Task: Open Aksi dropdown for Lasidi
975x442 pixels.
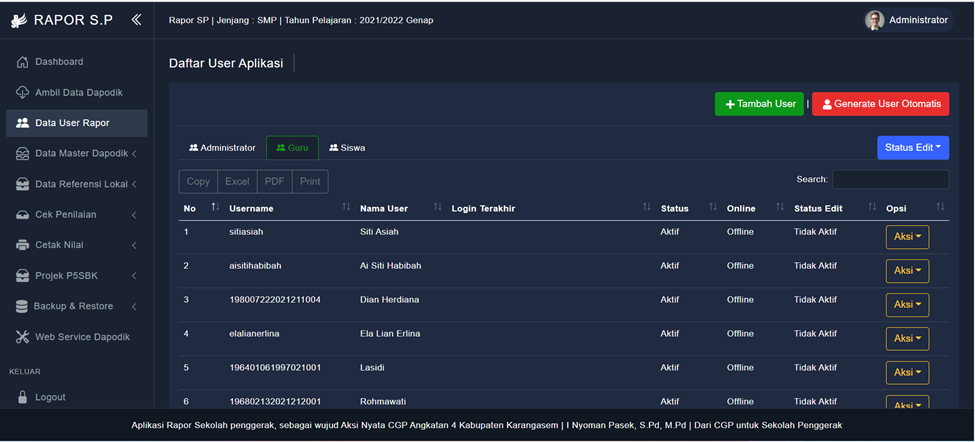Action: pyautogui.click(x=907, y=373)
